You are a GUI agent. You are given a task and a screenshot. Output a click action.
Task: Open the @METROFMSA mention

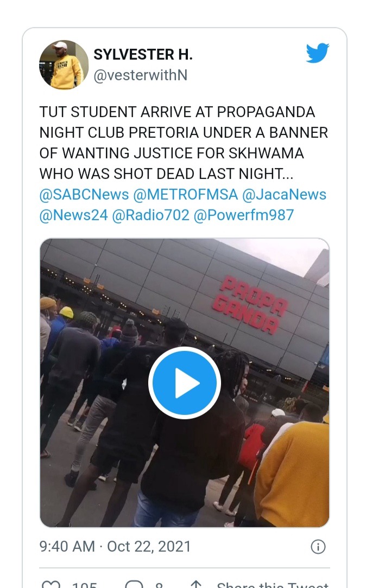pyautogui.click(x=186, y=195)
